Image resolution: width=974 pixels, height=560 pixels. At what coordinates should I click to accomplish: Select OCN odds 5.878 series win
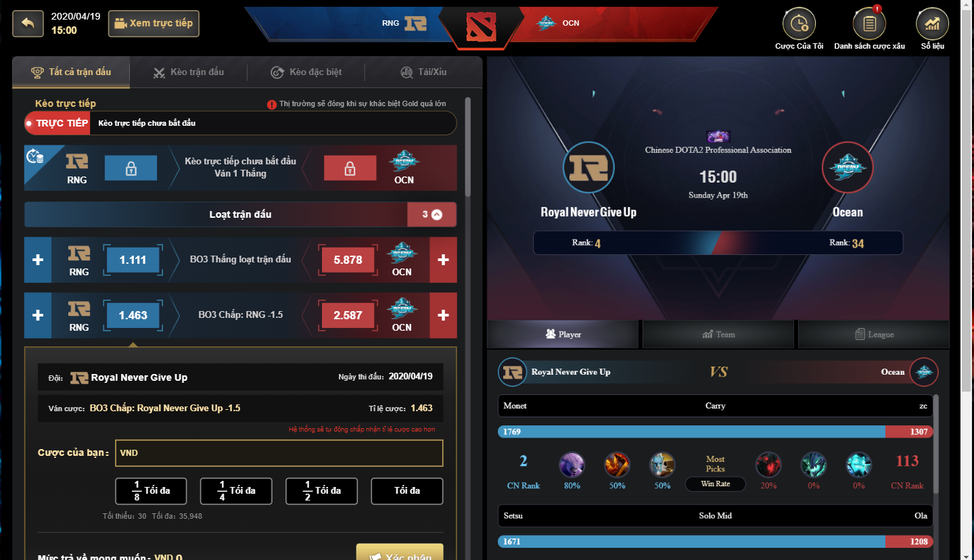click(x=348, y=260)
